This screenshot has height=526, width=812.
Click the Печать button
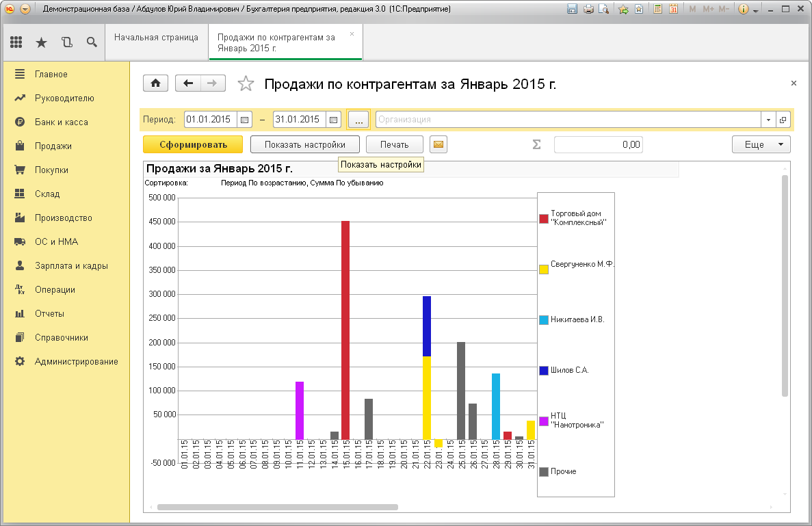tap(394, 144)
